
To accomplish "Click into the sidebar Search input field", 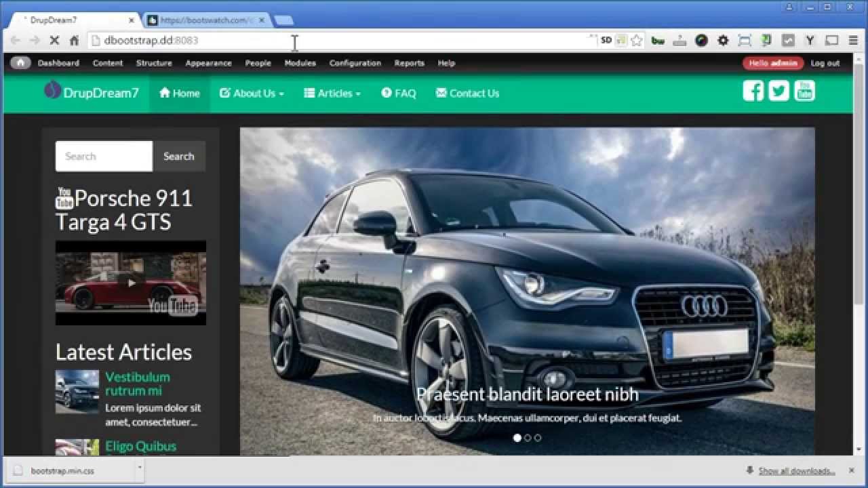I will click(104, 156).
